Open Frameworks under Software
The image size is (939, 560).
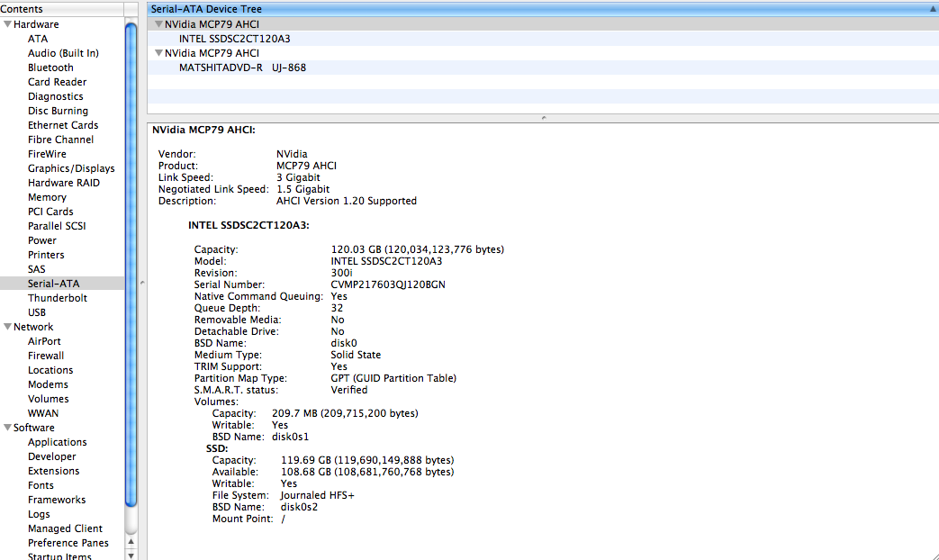pos(57,500)
